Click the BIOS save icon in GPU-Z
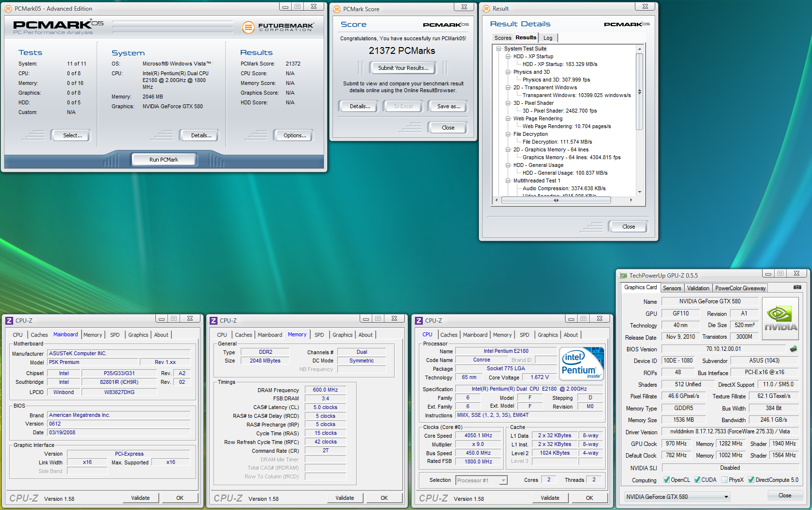The image size is (812, 510). point(794,349)
